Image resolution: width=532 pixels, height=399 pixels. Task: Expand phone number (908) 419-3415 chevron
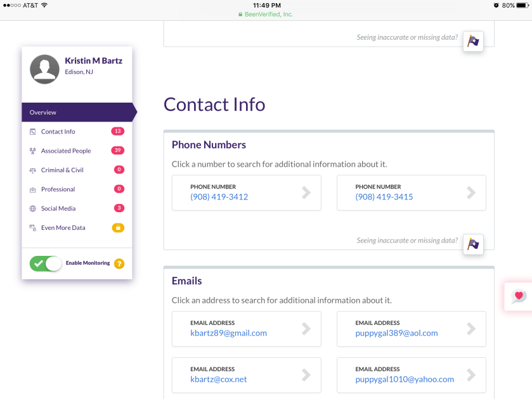[471, 193]
